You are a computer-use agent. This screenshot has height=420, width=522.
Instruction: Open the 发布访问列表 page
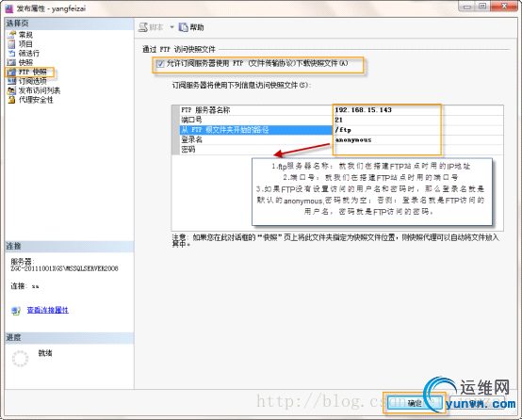click(x=40, y=90)
